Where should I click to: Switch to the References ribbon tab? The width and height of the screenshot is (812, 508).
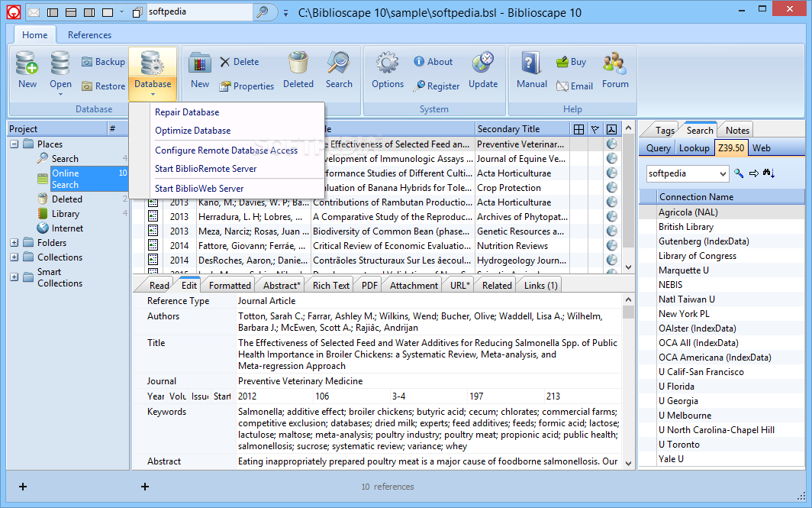pyautogui.click(x=89, y=34)
